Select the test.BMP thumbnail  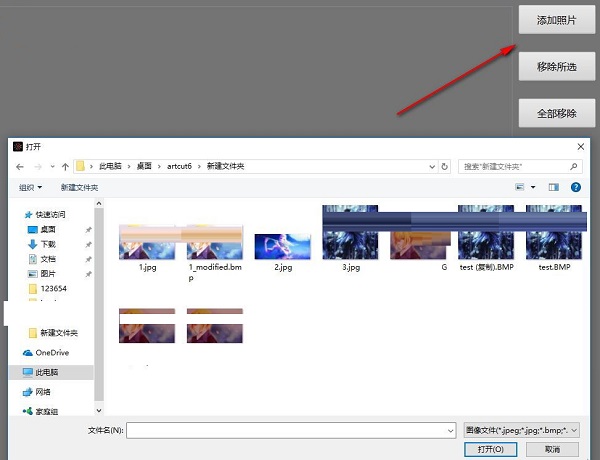[x=554, y=232]
